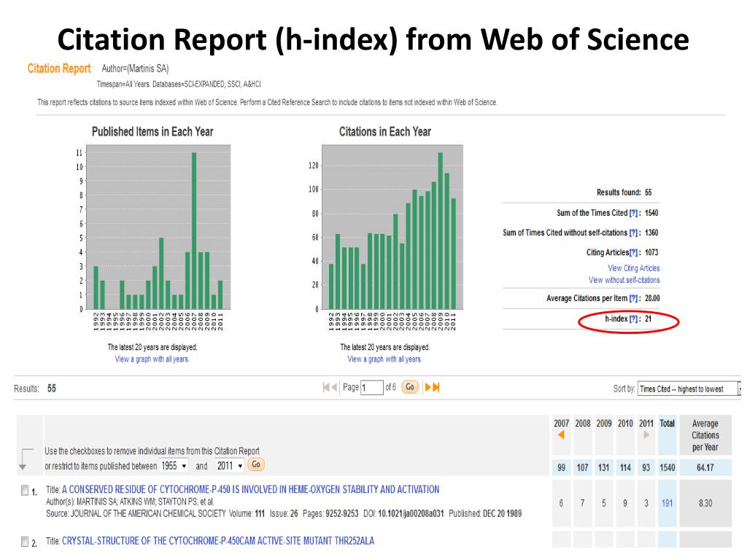Click the next page arrow icon
The width and height of the screenshot is (747, 560).
(x=427, y=388)
